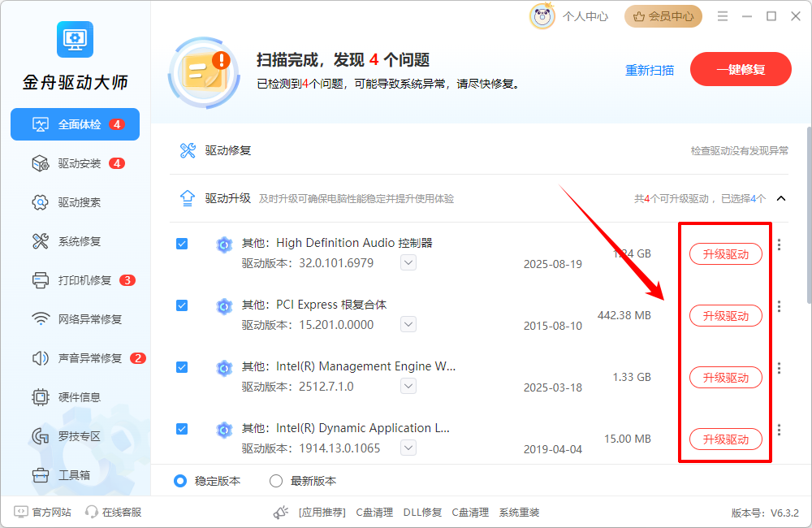Click the megaphone icon beside 应用推荐
The image size is (812, 528).
click(x=281, y=513)
